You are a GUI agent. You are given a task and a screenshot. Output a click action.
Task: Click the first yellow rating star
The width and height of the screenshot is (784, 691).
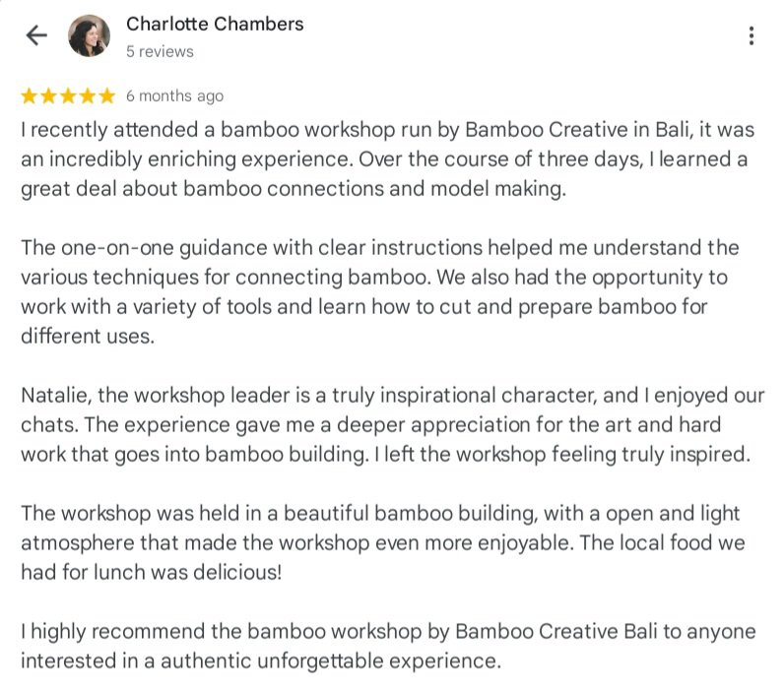(29, 95)
